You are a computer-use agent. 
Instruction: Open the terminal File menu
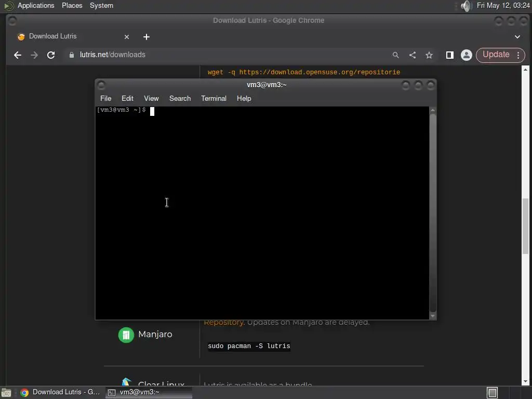click(105, 98)
